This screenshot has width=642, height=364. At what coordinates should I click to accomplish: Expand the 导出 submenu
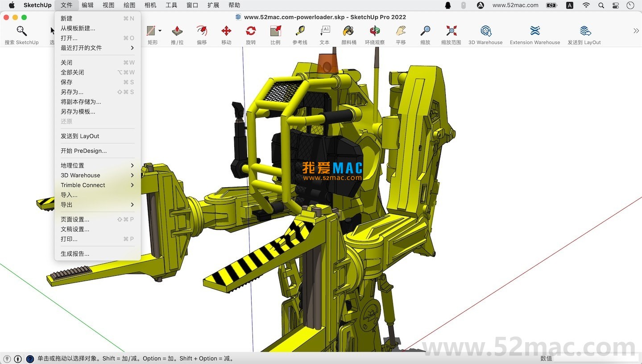[98, 204]
